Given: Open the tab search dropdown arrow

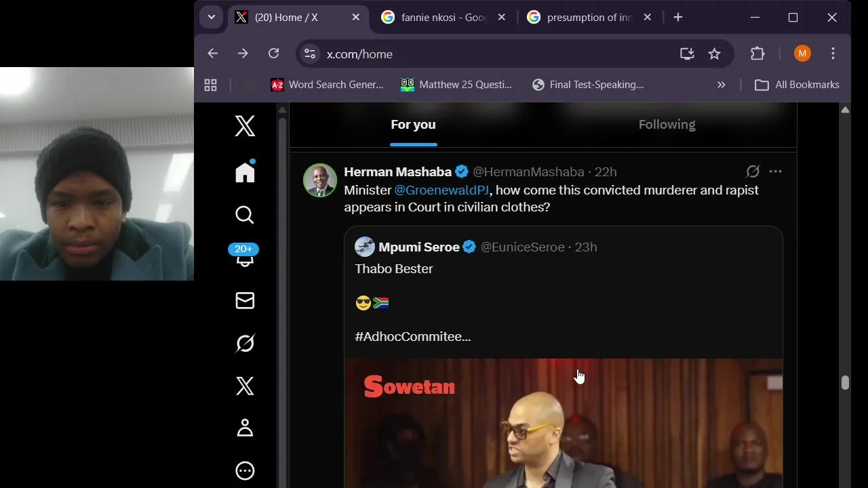Looking at the screenshot, I should [212, 18].
